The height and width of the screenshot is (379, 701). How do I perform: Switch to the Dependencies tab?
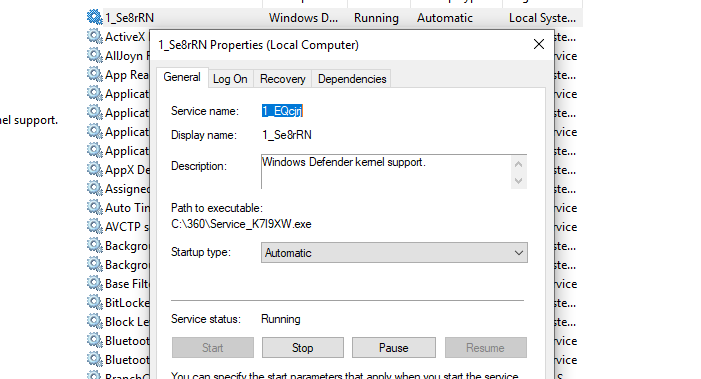pos(352,79)
